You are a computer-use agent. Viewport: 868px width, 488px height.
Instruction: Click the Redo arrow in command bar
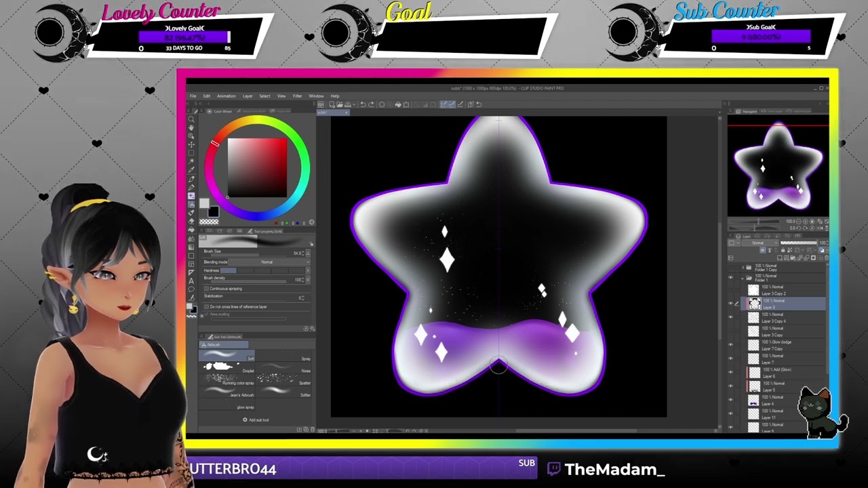(371, 104)
